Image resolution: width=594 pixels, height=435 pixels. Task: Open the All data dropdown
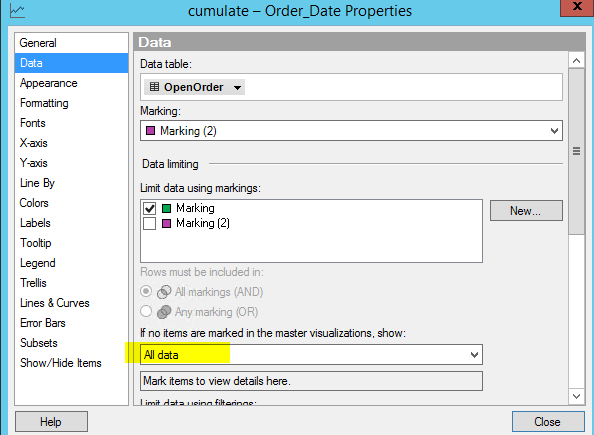311,355
